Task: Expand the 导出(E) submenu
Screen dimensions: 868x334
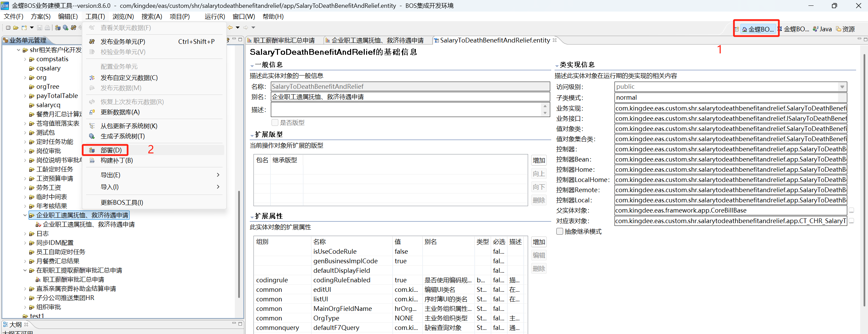Action: pyautogui.click(x=154, y=175)
